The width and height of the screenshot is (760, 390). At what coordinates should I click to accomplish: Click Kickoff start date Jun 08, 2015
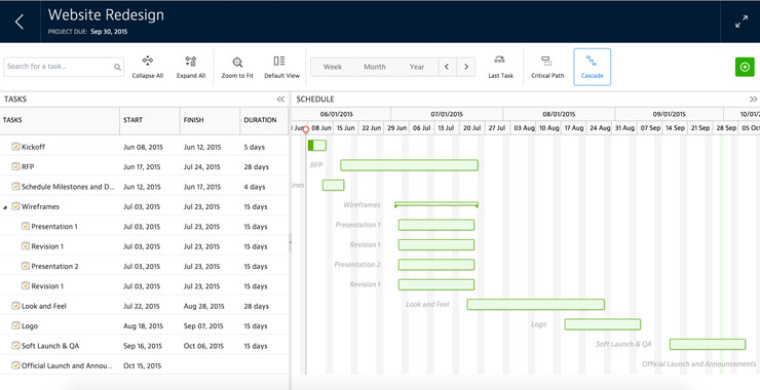coord(143,147)
